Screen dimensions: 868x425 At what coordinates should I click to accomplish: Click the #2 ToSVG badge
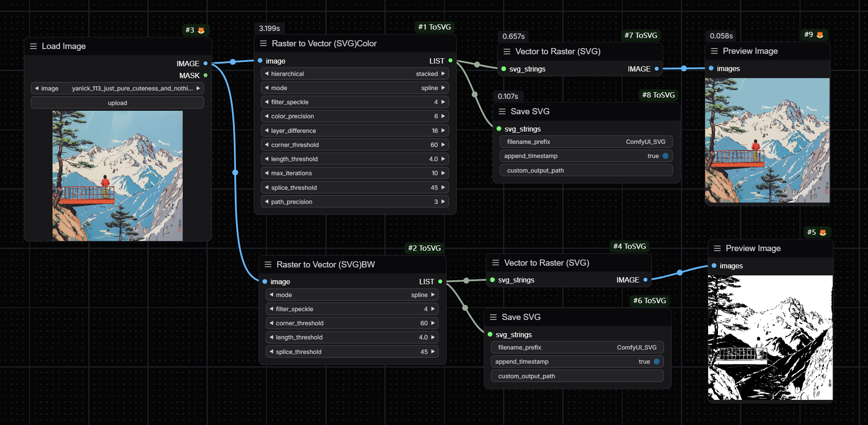click(x=425, y=248)
